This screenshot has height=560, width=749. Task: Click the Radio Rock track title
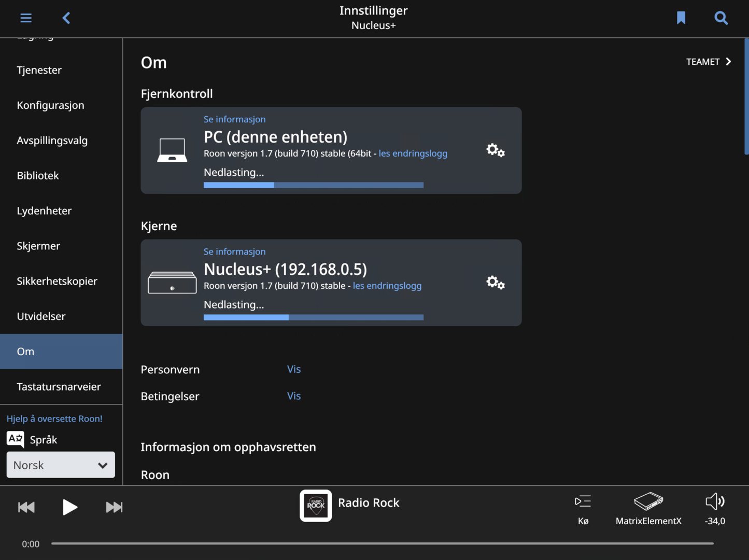(369, 503)
